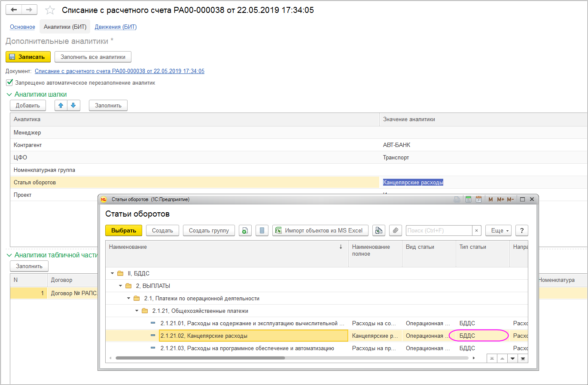Click the Создать группу button

click(x=209, y=231)
